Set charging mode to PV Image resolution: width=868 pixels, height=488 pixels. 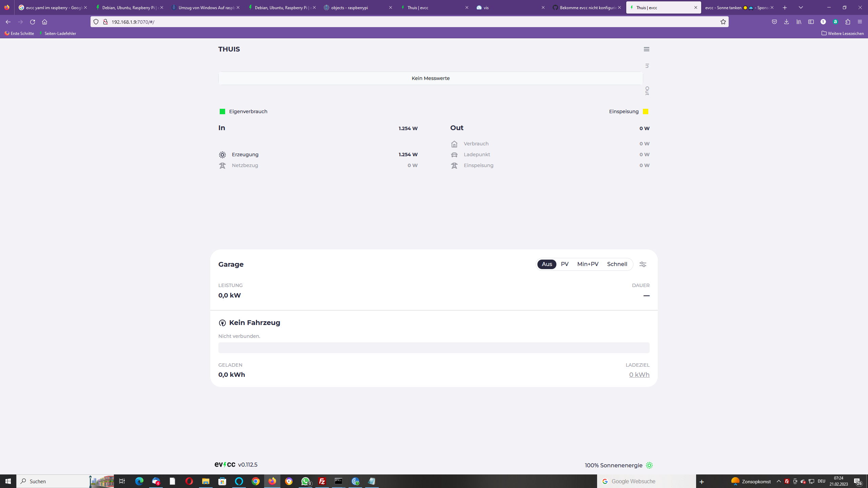click(x=565, y=264)
